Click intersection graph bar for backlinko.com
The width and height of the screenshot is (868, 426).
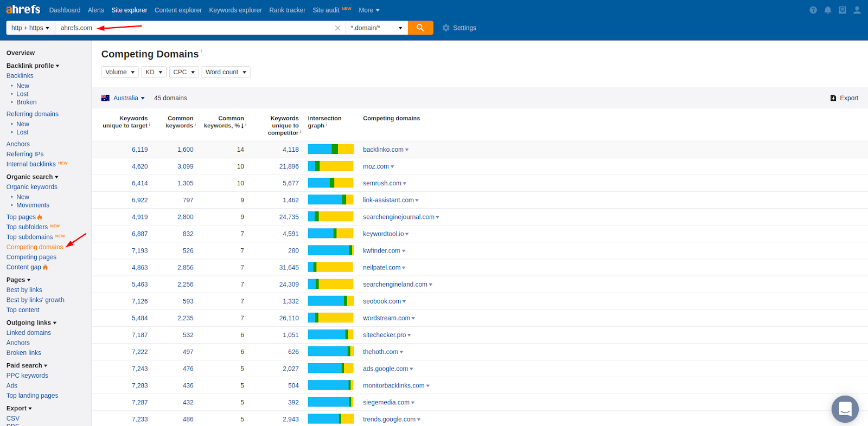(x=331, y=149)
